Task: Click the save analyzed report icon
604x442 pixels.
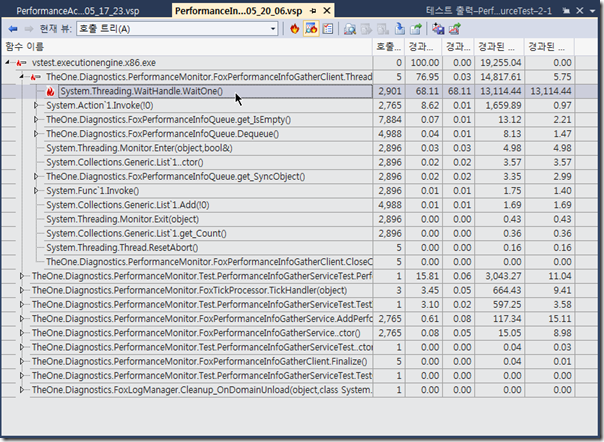Action: pyautogui.click(x=400, y=29)
